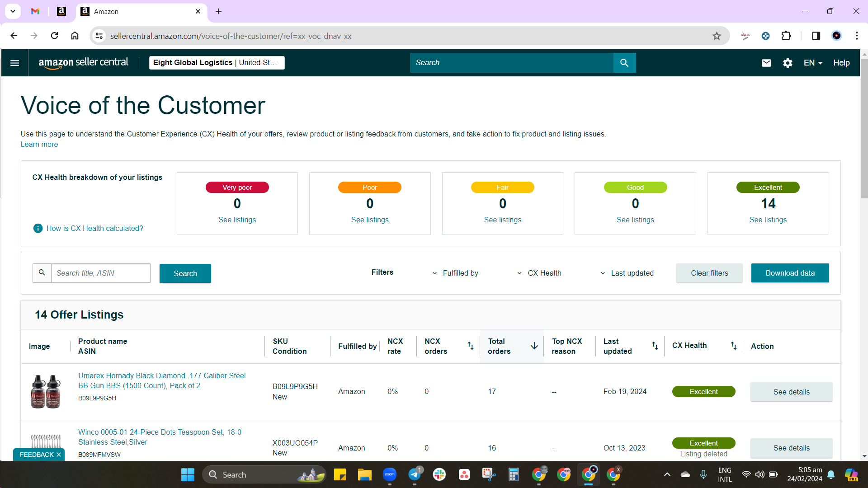The width and height of the screenshot is (868, 488).
Task: Close the Amazon browser tab
Action: click(198, 11)
